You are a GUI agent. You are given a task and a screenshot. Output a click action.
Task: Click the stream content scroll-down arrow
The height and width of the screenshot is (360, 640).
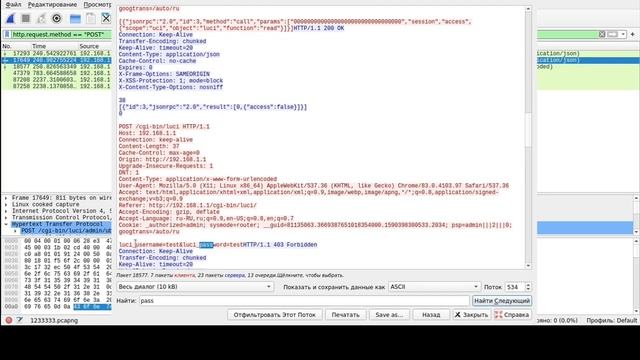coord(528,266)
